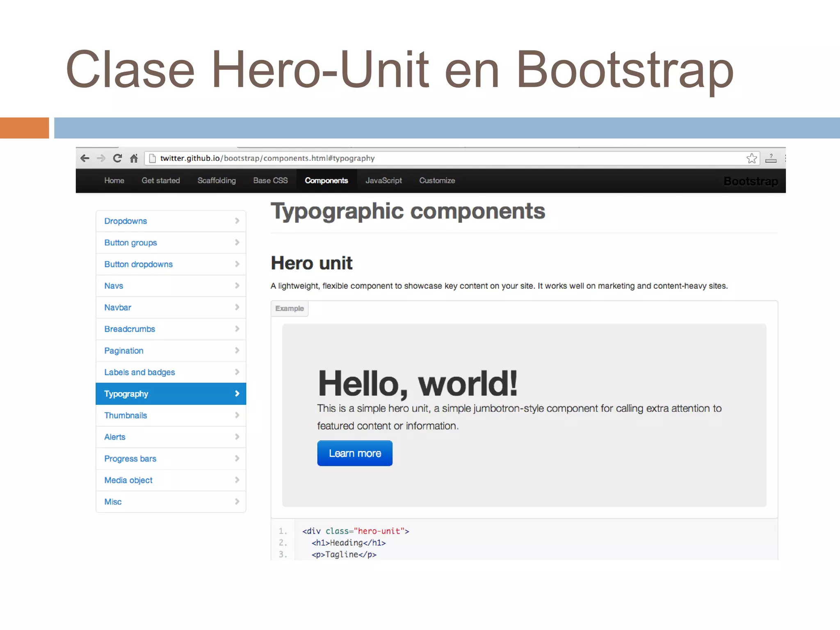Image resolution: width=840 pixels, height=630 pixels.
Task: Focus the address bar URL field
Action: tap(451, 158)
